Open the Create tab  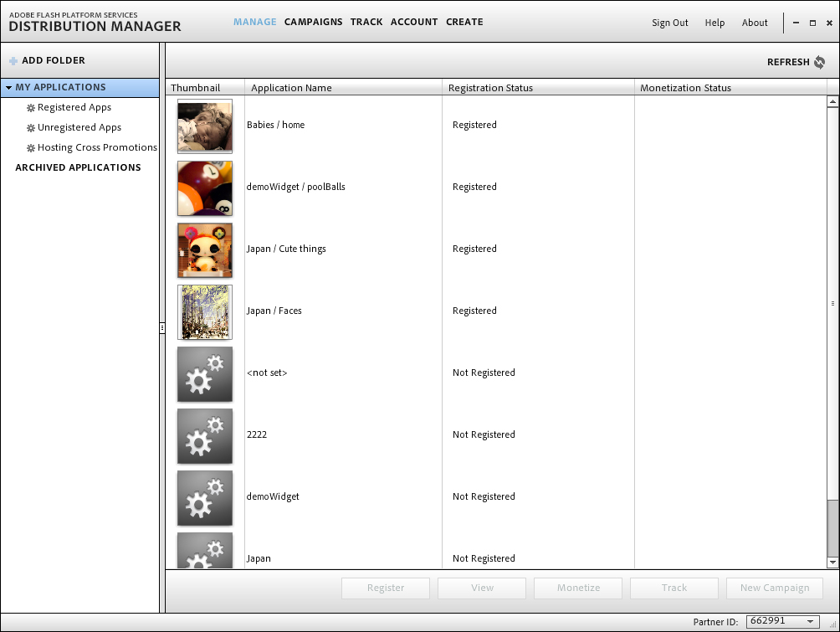coord(464,22)
